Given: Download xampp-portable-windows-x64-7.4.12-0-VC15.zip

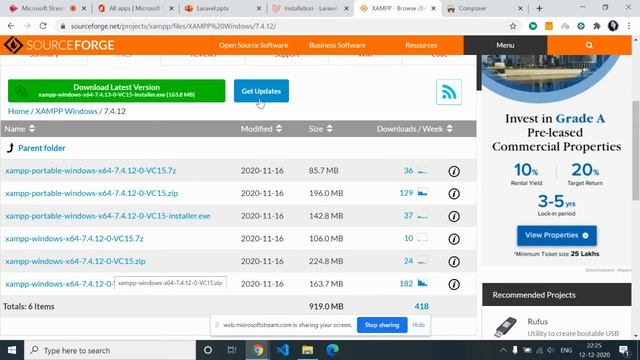Looking at the screenshot, I should coord(91,193).
